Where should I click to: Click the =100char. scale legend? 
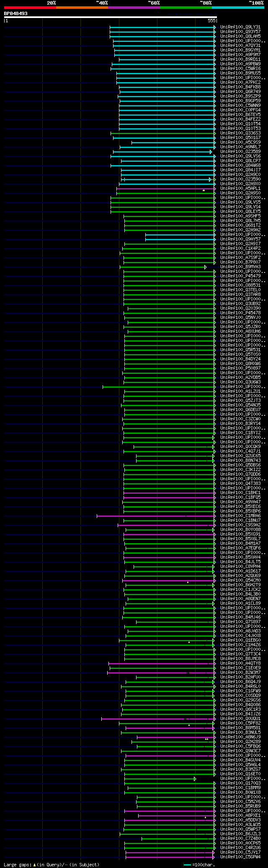pos(199,865)
